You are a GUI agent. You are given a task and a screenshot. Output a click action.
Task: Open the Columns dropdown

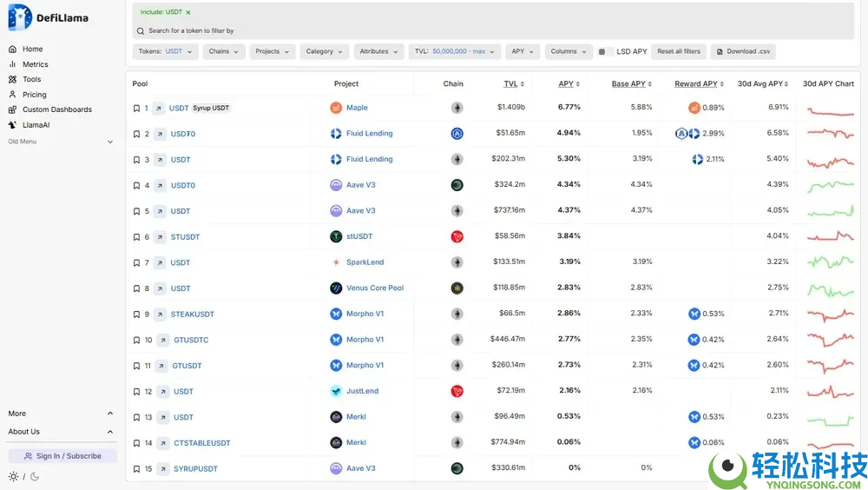point(569,51)
